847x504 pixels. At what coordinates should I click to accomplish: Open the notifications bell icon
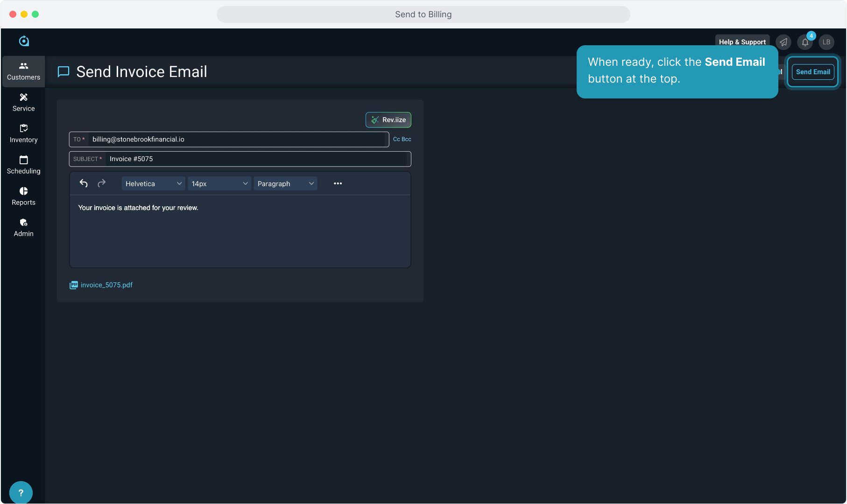pos(805,42)
